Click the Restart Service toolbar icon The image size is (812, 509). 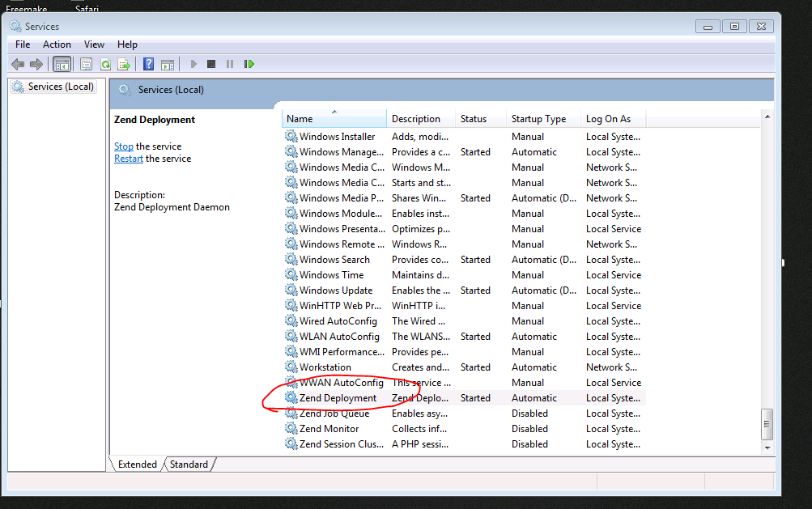[x=249, y=64]
